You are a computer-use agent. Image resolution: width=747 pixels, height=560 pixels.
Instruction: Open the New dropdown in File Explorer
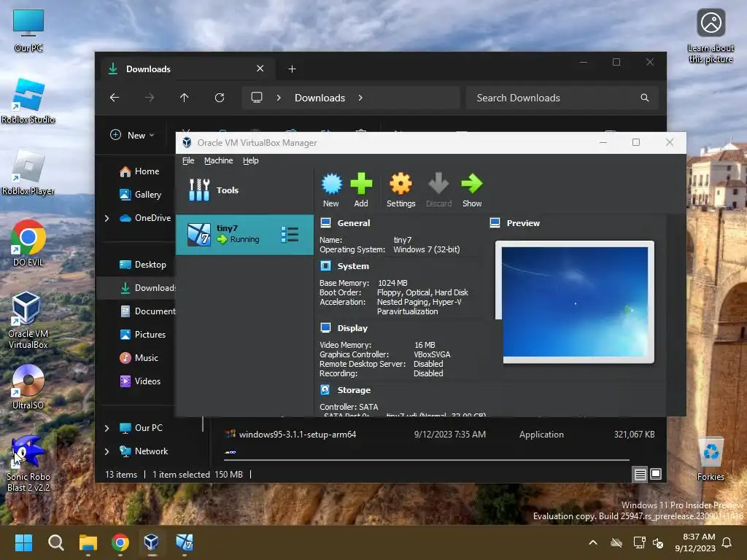tap(132, 135)
